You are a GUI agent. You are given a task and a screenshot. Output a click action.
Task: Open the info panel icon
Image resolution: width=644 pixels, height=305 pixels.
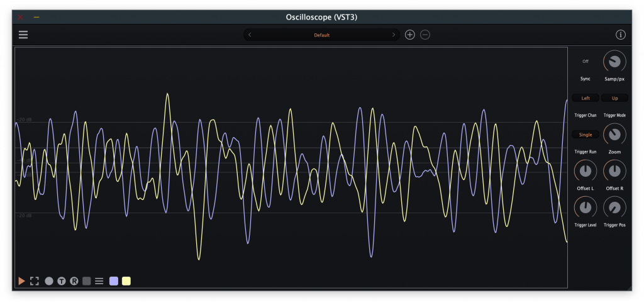(621, 35)
